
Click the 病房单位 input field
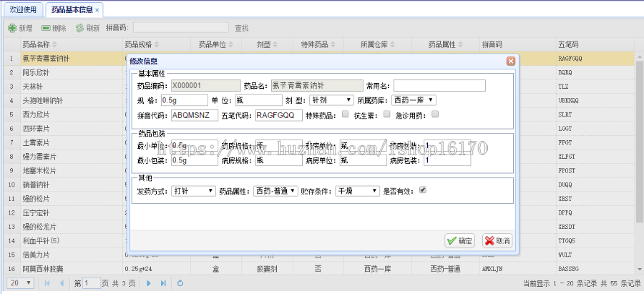click(x=363, y=160)
